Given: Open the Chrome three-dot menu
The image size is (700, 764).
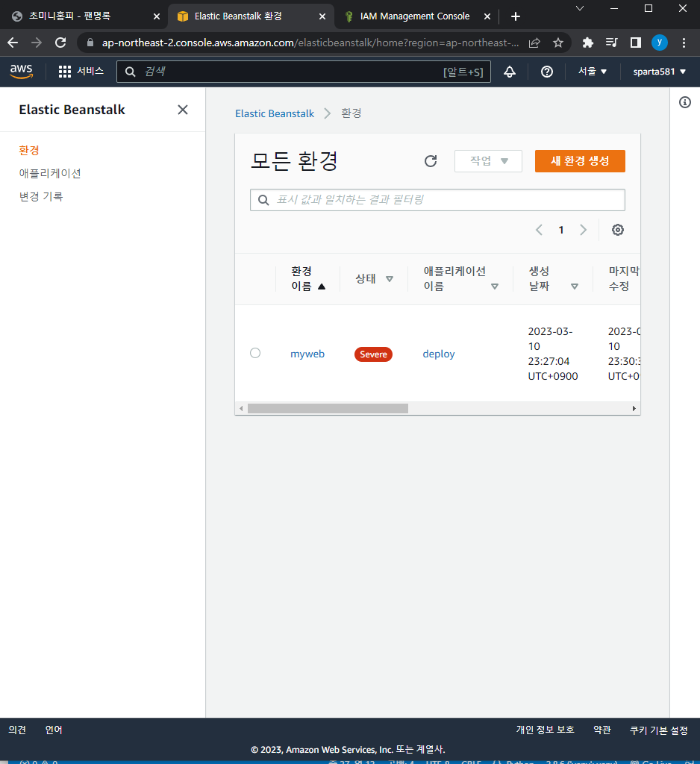Looking at the screenshot, I should 684,43.
